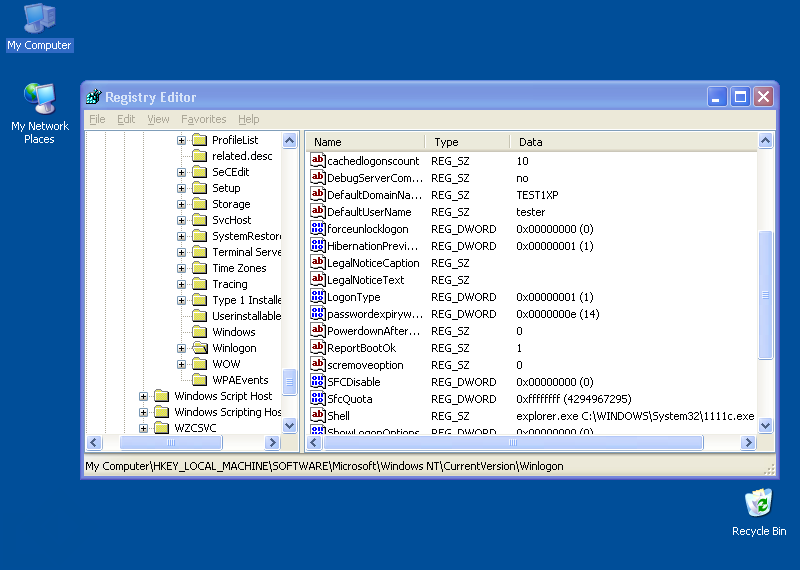Click the string icon beside scremoveoption
This screenshot has width=800, height=570.
[x=317, y=365]
